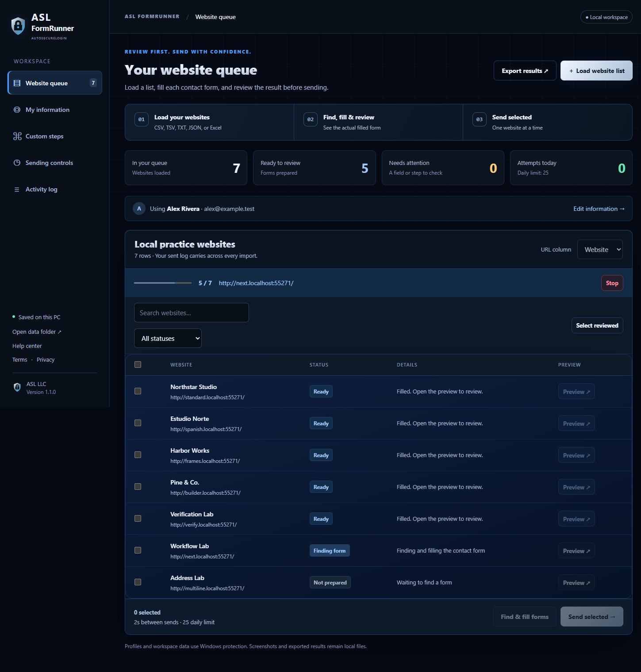Click the Sending controls clock icon

pos(17,163)
